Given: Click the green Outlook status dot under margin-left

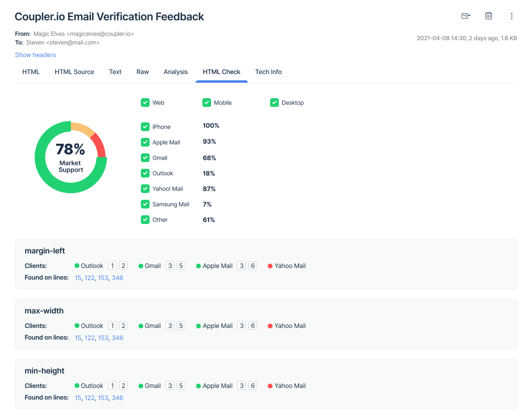Looking at the screenshot, I should [x=76, y=266].
